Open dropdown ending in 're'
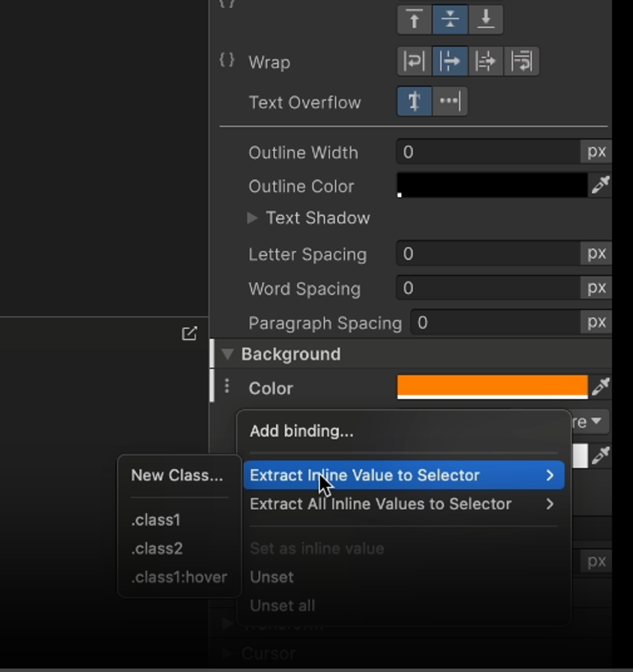 pos(590,421)
